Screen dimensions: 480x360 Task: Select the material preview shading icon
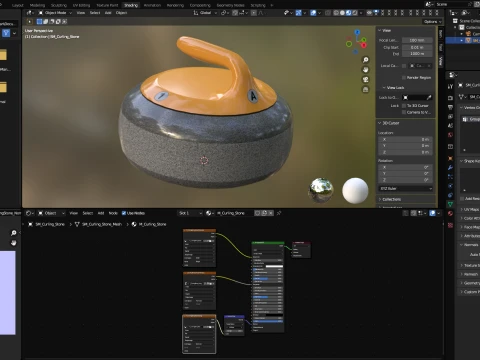[x=349, y=13]
